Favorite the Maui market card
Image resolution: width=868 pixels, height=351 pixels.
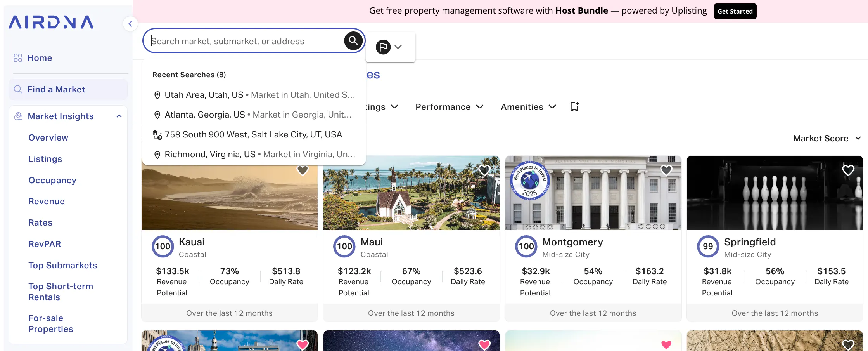484,170
